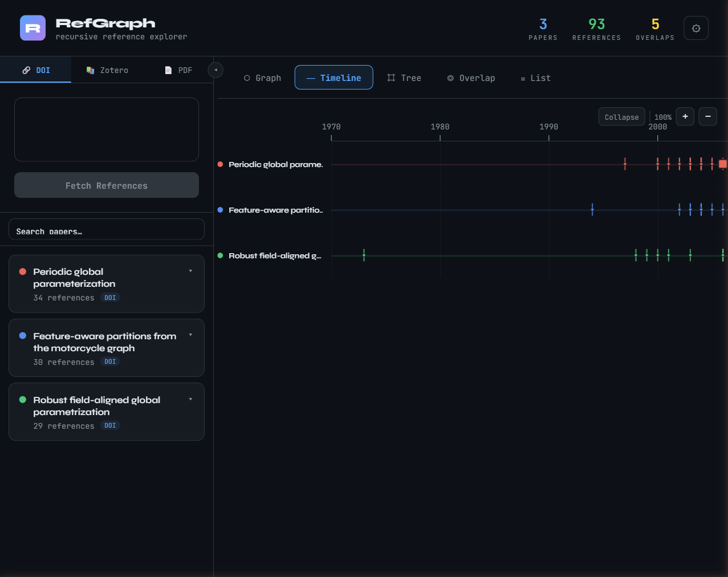Click the Fetch References button
This screenshot has width=728, height=577.
(106, 185)
